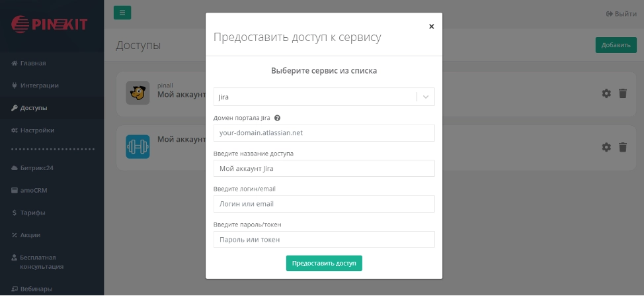644x296 pixels.
Task: Delete the pinall account with trash icon
Action: (623, 93)
